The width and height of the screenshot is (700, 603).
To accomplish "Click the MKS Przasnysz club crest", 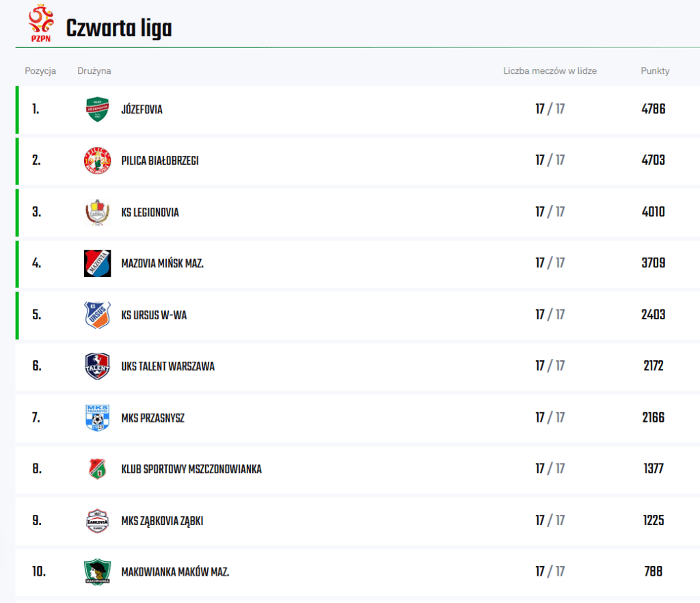I will pos(97,418).
